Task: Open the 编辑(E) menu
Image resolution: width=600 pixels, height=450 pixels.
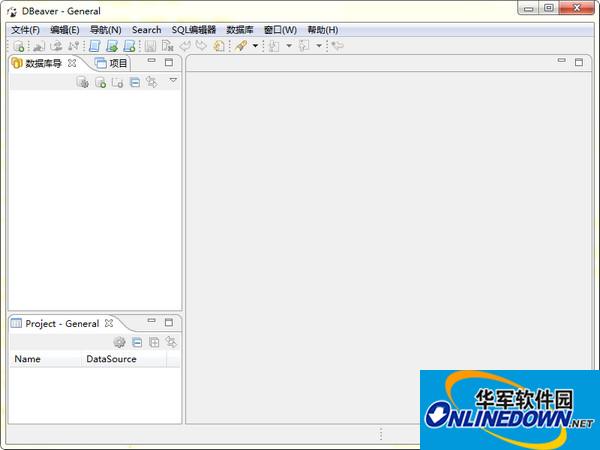Action: click(x=65, y=30)
